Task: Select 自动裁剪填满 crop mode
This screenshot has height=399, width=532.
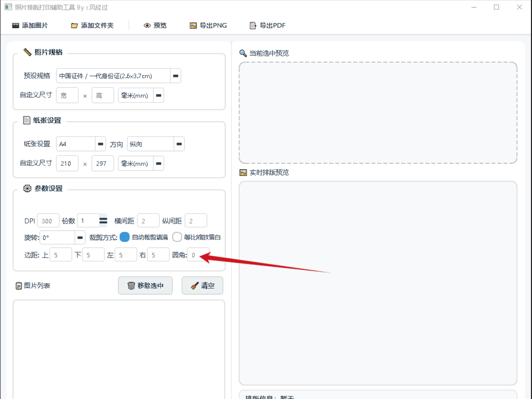Action: coord(125,237)
